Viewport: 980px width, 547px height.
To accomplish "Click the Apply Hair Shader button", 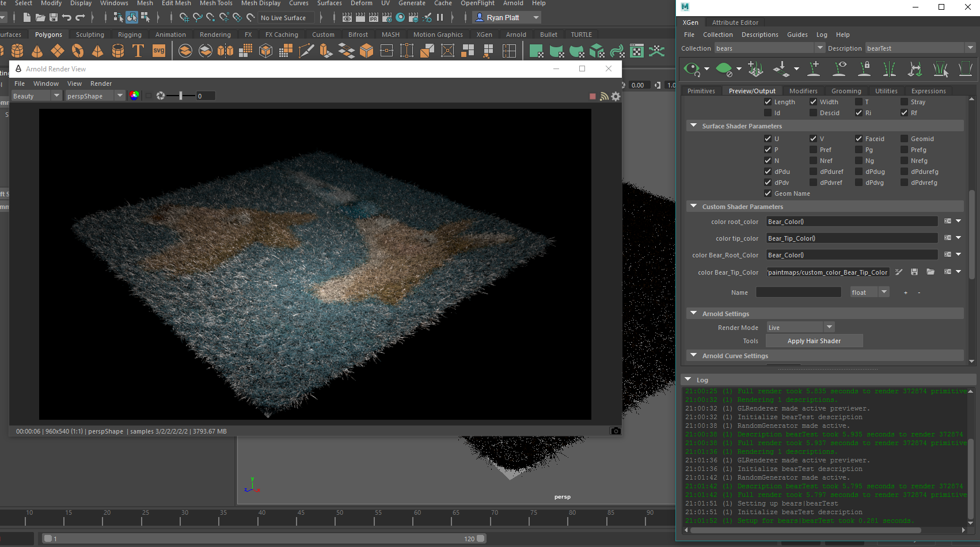I will 814,341.
